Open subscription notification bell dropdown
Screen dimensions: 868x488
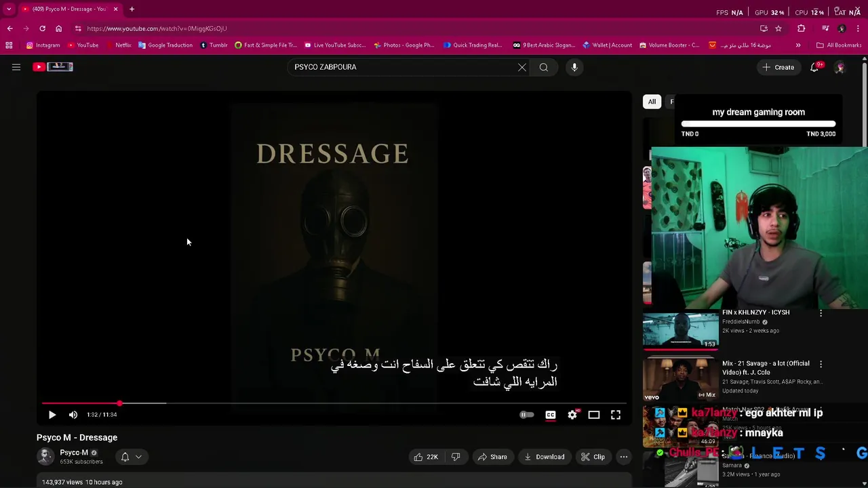click(132, 457)
